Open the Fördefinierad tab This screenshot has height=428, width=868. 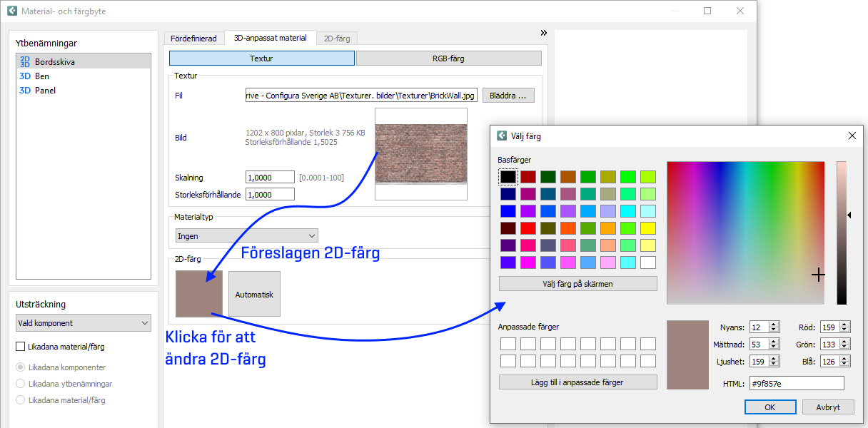click(193, 39)
